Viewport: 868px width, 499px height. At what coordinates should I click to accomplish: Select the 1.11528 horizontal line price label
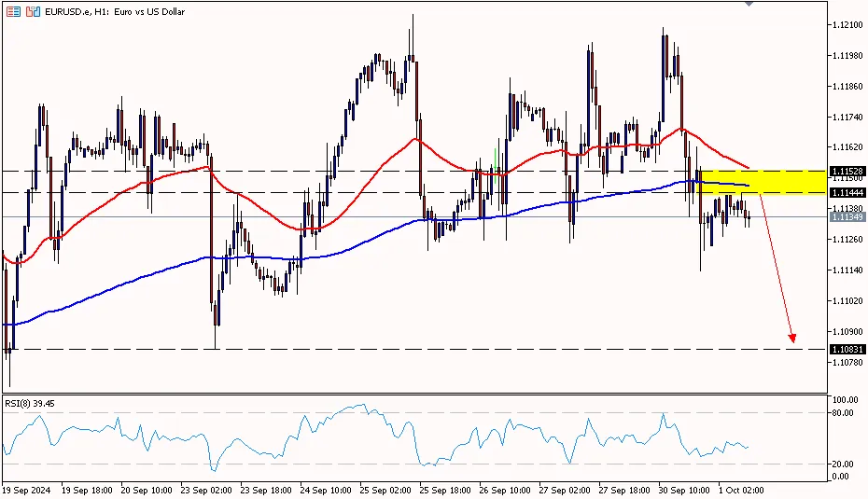pos(847,172)
